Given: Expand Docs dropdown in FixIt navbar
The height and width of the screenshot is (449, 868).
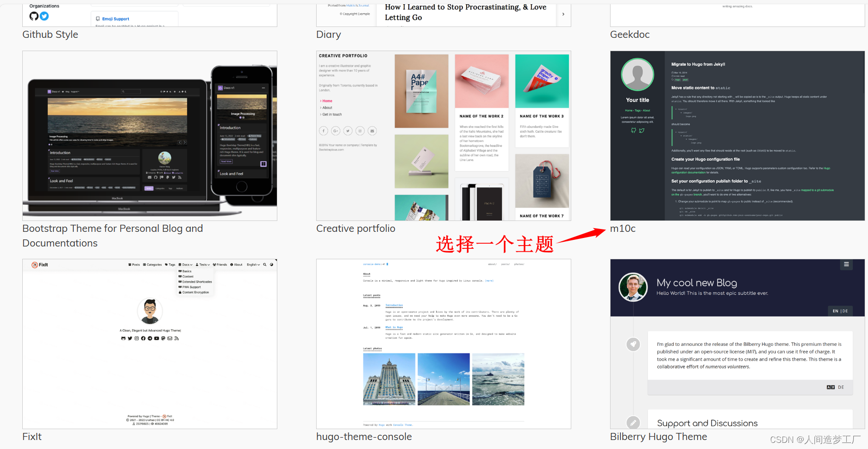Looking at the screenshot, I should pyautogui.click(x=186, y=264).
